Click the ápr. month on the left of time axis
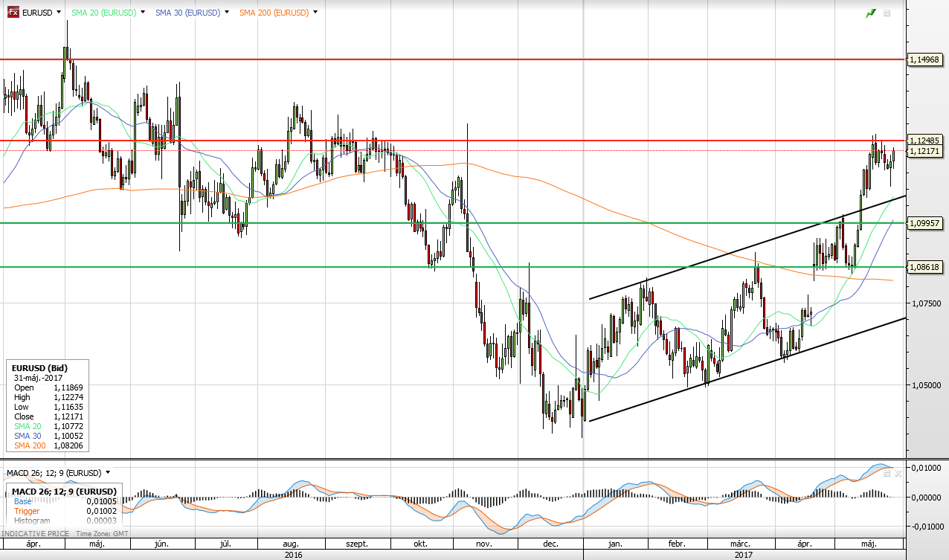Screen dimensions: 949x560 (x=32, y=544)
